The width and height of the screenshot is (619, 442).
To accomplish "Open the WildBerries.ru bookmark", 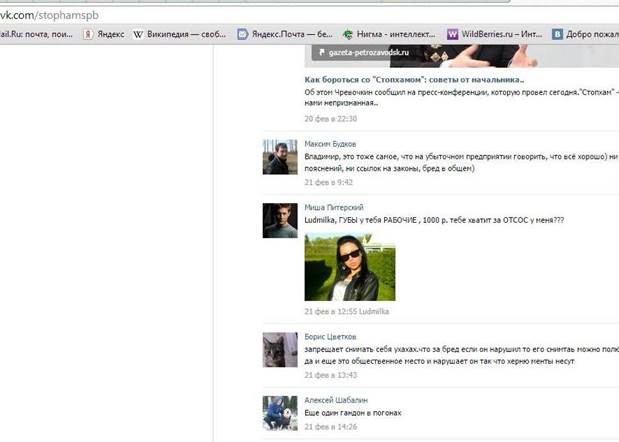I will point(494,34).
